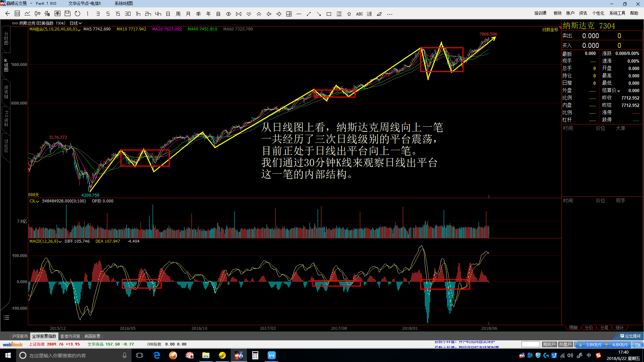Switch to 资讯链 side tab

(x=6, y=92)
